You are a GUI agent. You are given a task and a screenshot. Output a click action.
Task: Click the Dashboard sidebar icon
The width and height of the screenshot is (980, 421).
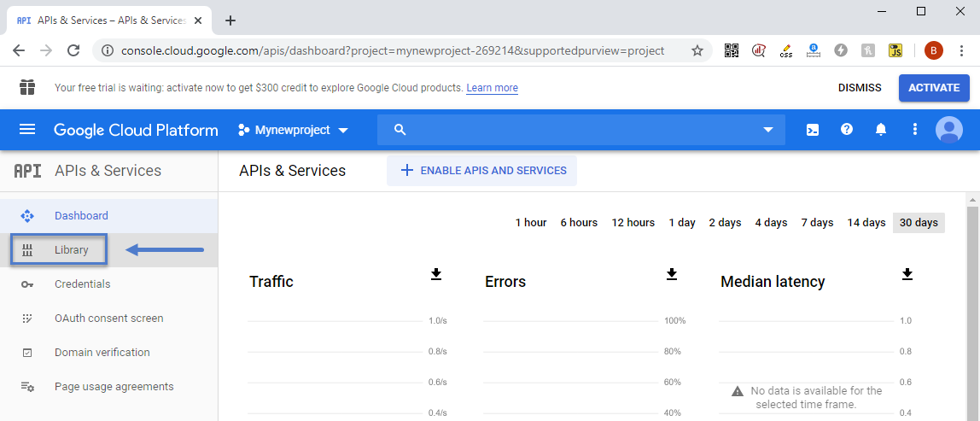point(27,216)
